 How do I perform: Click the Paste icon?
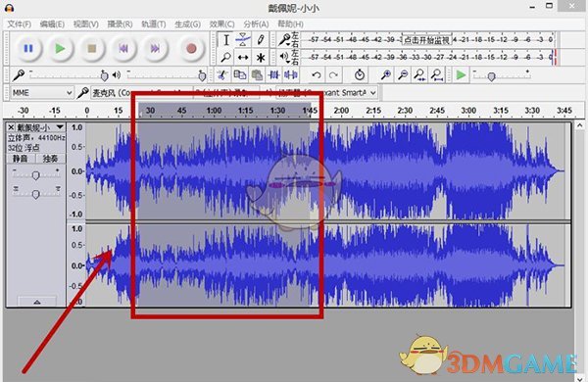(257, 75)
